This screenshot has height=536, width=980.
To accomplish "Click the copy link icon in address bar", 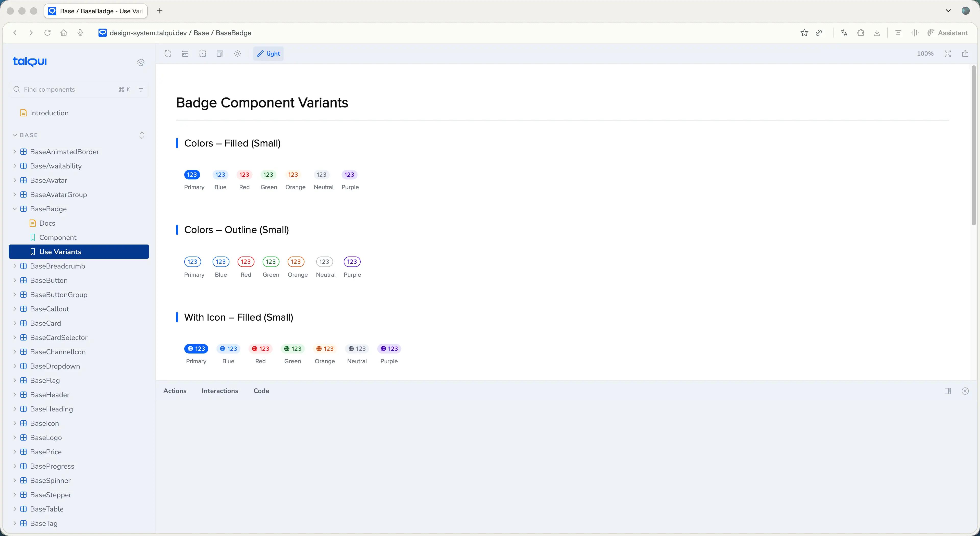I will pyautogui.click(x=819, y=33).
